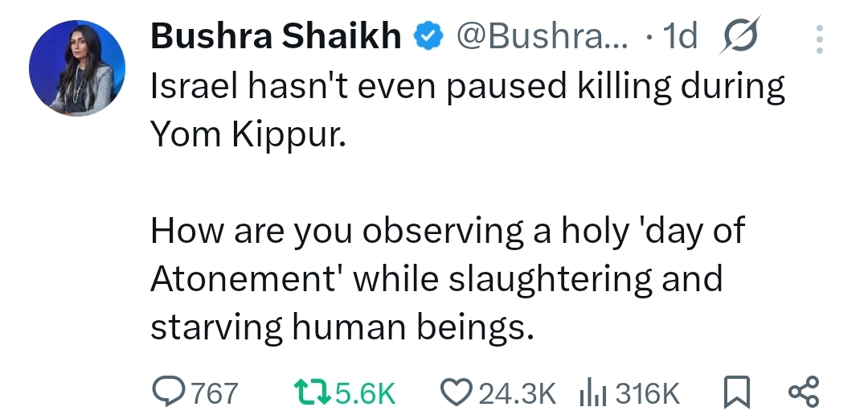The image size is (868, 411).
Task: Click the Bushra Shaikh display name
Action: tap(276, 36)
